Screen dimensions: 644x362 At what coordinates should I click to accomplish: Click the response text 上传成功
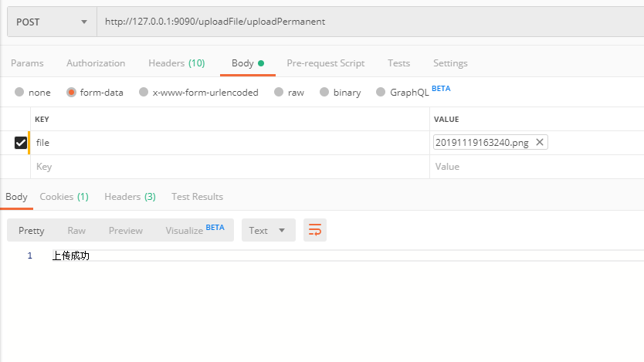[70, 255]
